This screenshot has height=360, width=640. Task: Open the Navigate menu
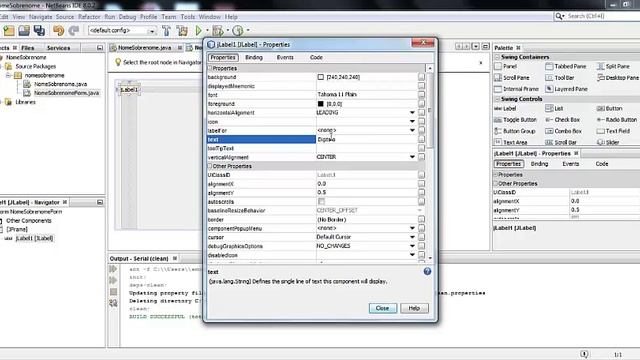tap(40, 17)
